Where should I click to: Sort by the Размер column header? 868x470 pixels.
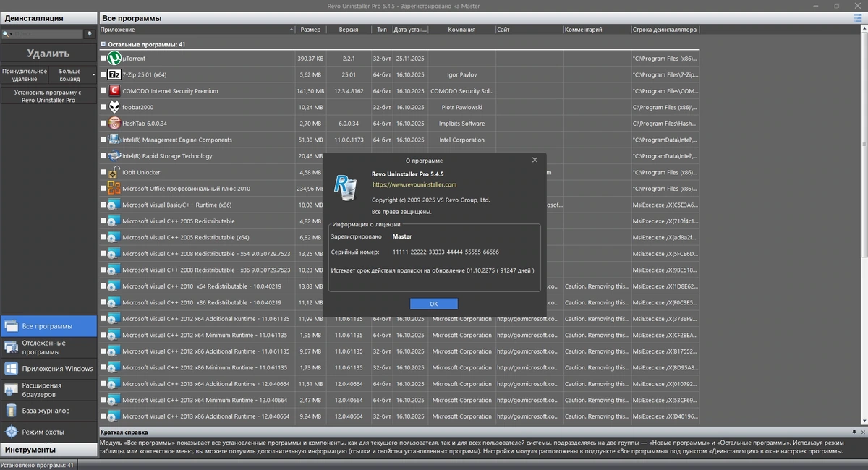(310, 30)
